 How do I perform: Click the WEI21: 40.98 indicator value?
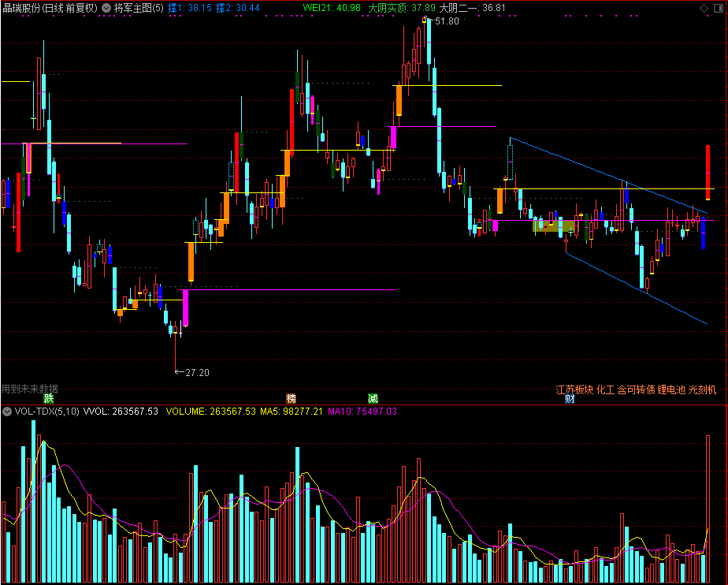[332, 8]
